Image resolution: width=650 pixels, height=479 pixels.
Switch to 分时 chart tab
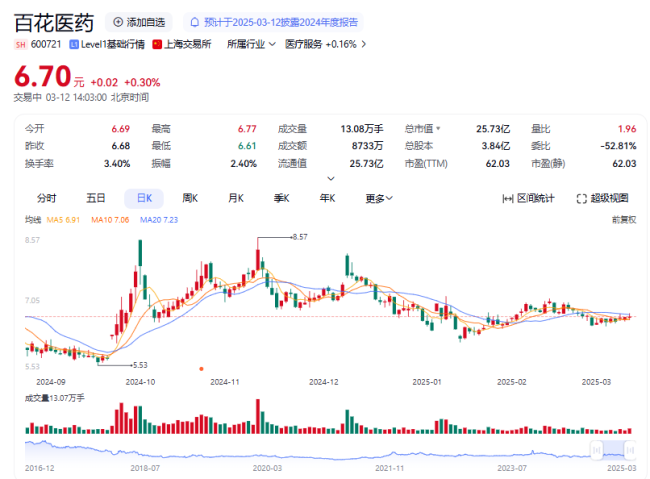[x=46, y=198]
